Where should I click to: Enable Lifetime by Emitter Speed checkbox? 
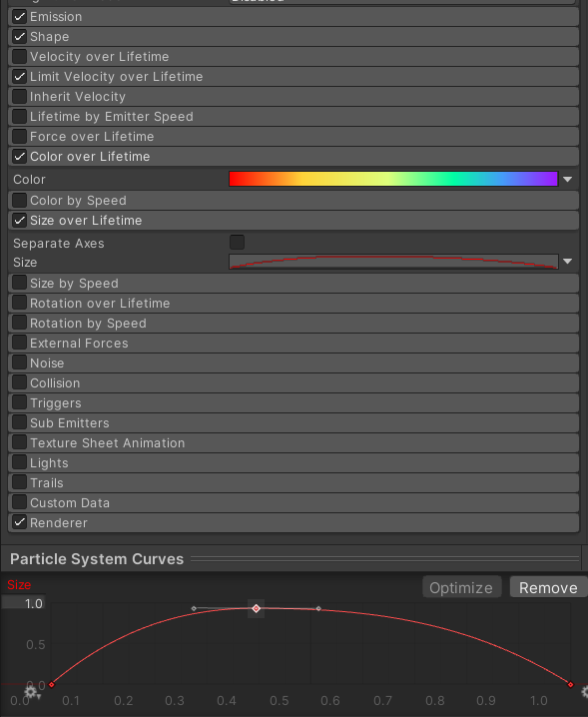point(19,116)
